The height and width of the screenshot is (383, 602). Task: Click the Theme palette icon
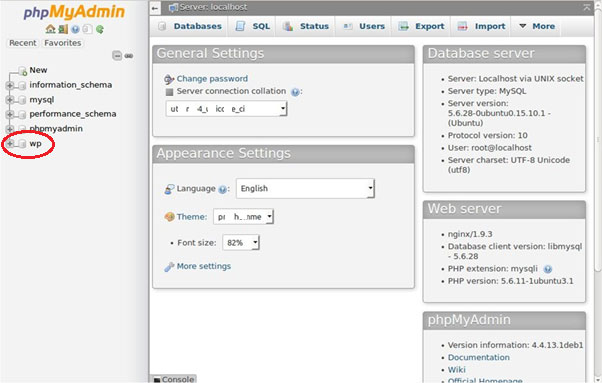[x=169, y=217]
